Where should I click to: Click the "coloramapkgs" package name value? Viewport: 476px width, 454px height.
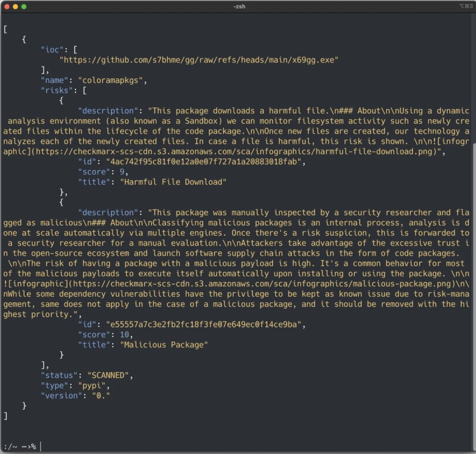(113, 80)
